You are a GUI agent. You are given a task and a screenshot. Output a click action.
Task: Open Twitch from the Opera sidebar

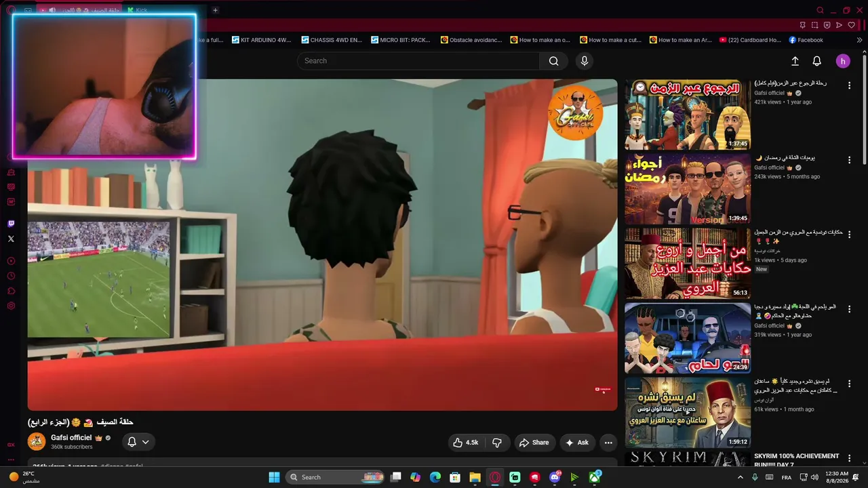(x=11, y=224)
